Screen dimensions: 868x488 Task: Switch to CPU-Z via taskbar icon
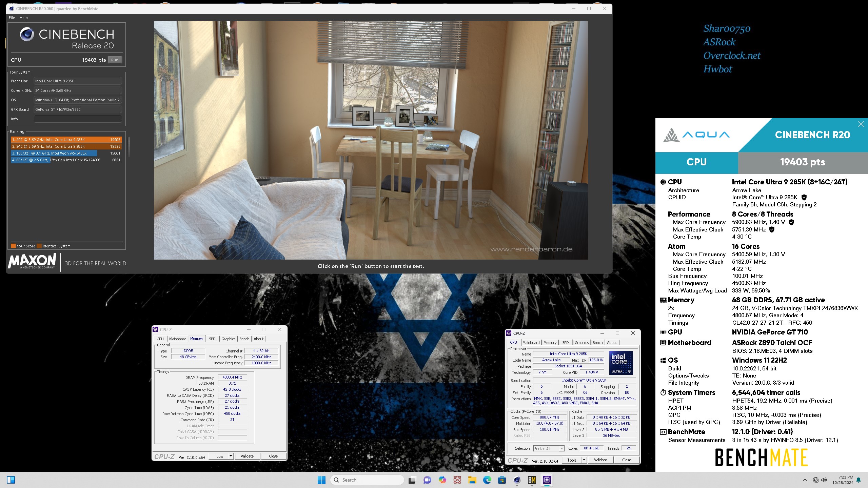(x=547, y=480)
